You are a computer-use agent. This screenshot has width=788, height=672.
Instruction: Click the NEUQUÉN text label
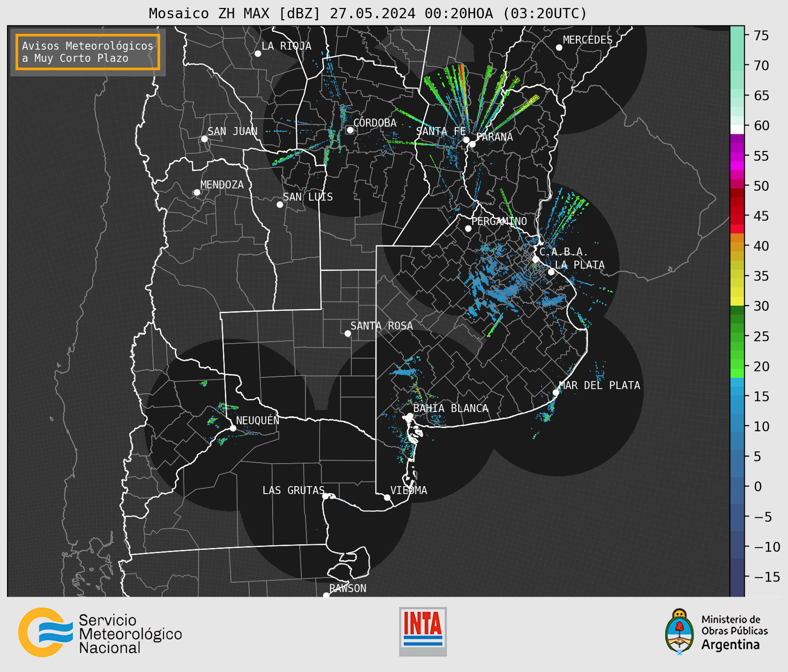point(258,420)
